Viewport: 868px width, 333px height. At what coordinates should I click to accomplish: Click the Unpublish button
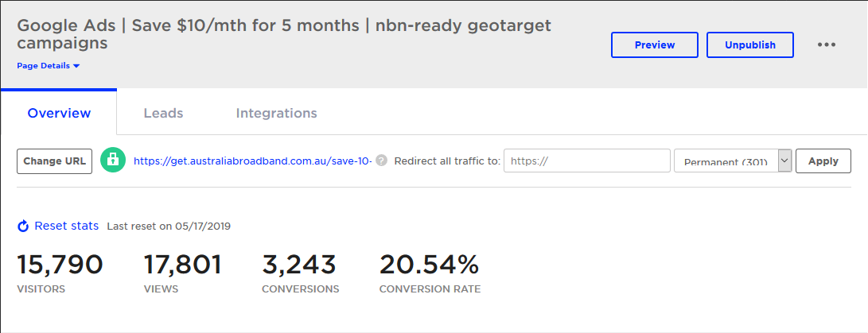[749, 45]
